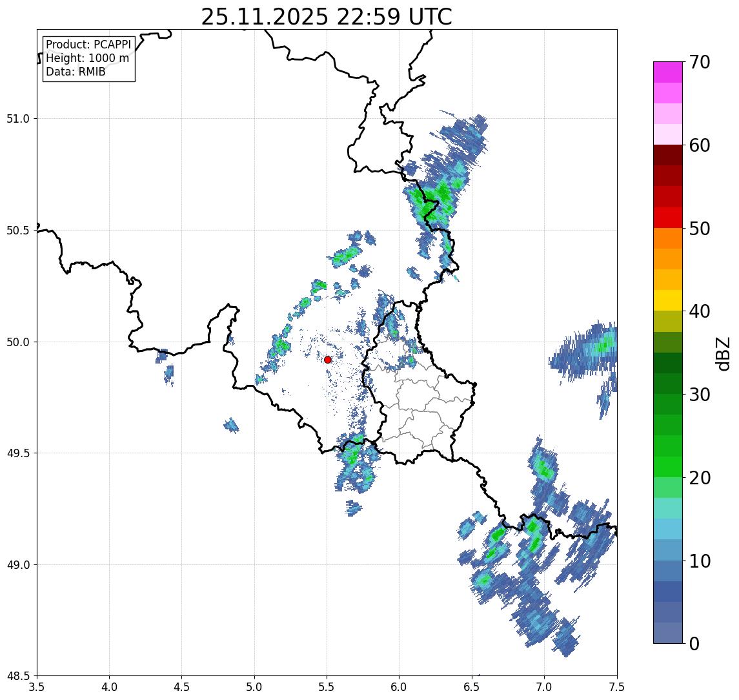Click the colorbar tick label 20
Screen dimensions: 739x700
pyautogui.click(x=700, y=478)
